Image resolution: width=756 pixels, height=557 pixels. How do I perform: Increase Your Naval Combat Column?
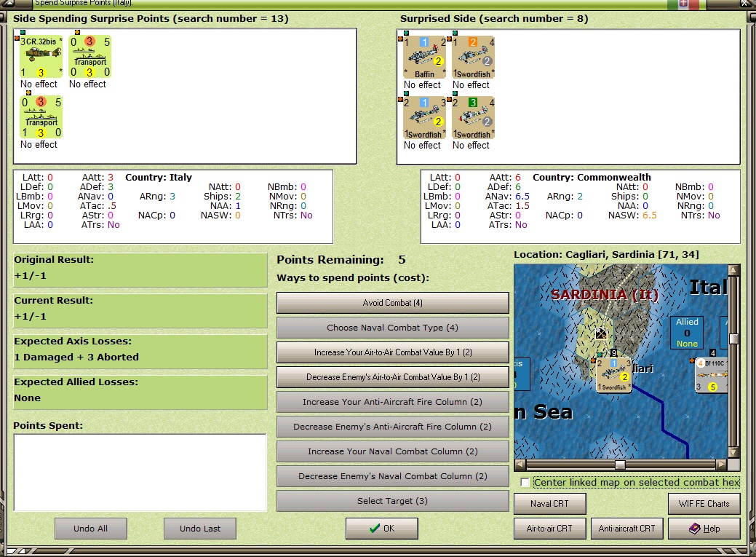click(x=392, y=451)
